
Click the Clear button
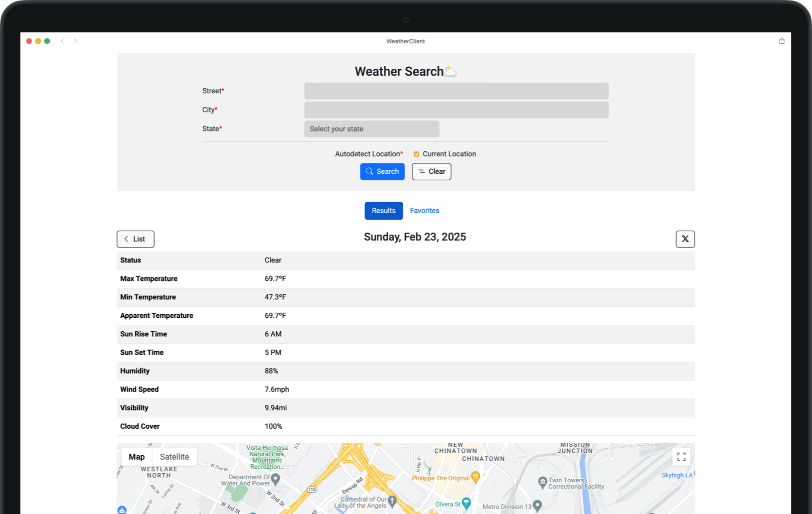(431, 171)
